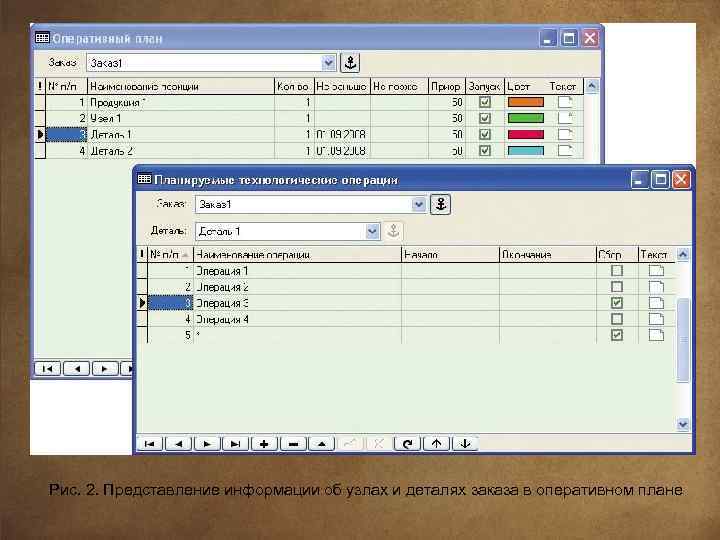The image size is (720, 540).
Task: Move operation down with down-arrow button
Action: click(x=465, y=444)
